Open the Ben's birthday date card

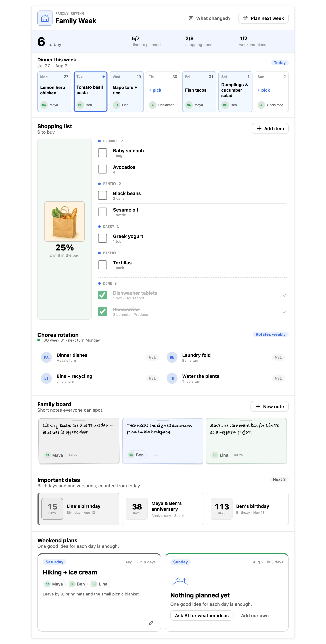[248, 509]
